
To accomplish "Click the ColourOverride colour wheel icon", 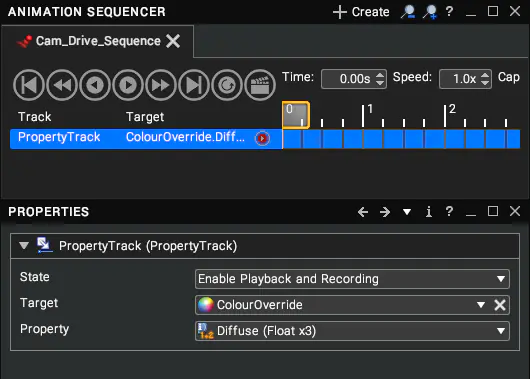I will pos(206,305).
